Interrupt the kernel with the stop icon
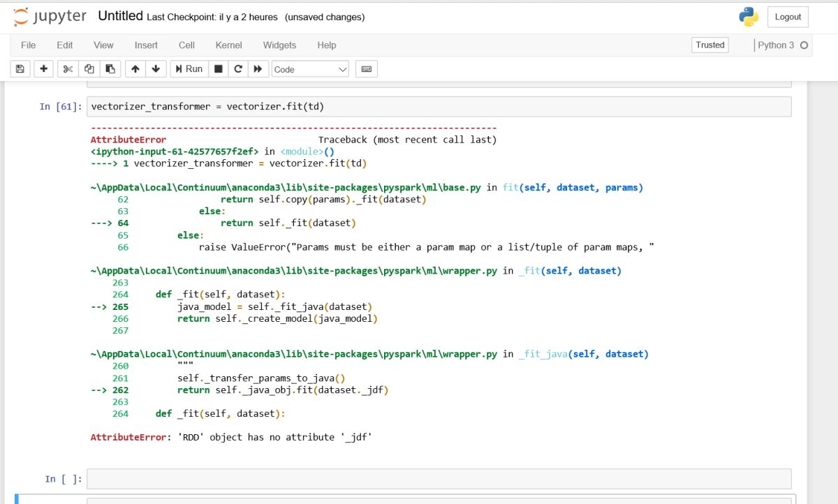Viewport: 838px width, 504px height. 219,69
